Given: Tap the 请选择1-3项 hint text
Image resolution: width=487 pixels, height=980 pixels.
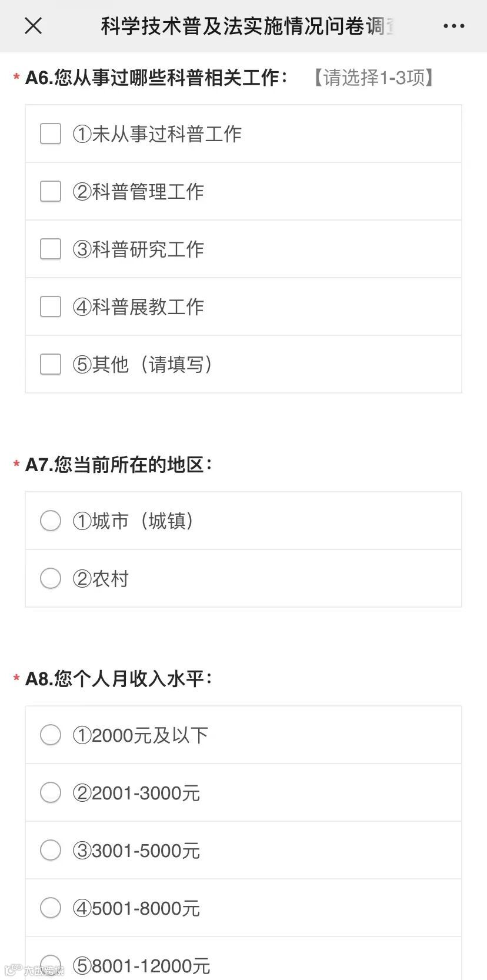Looking at the screenshot, I should tap(373, 78).
